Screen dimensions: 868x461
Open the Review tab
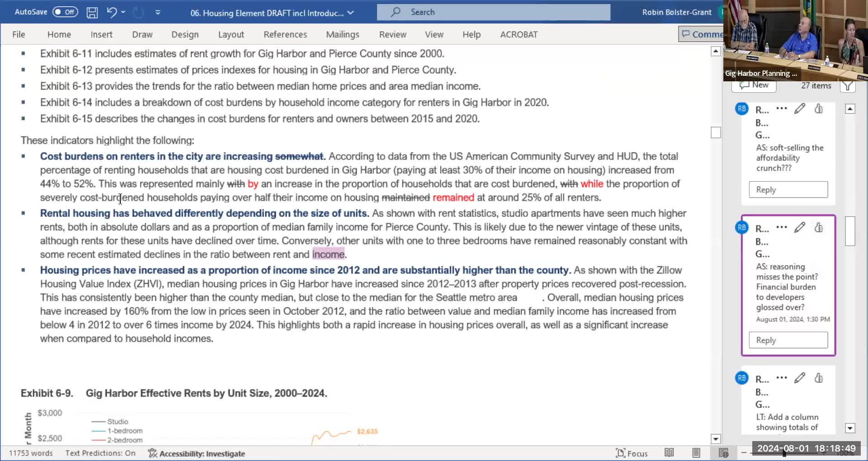393,34
